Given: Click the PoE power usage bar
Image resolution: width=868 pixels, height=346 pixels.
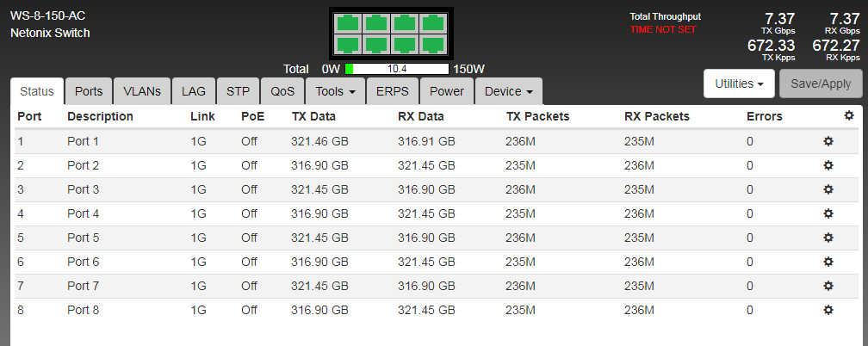Looking at the screenshot, I should [x=397, y=69].
